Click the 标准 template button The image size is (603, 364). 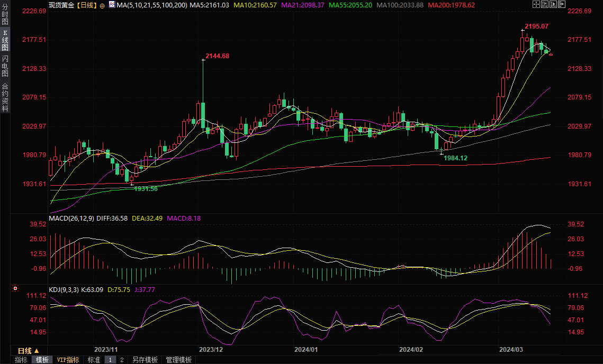(x=94, y=360)
